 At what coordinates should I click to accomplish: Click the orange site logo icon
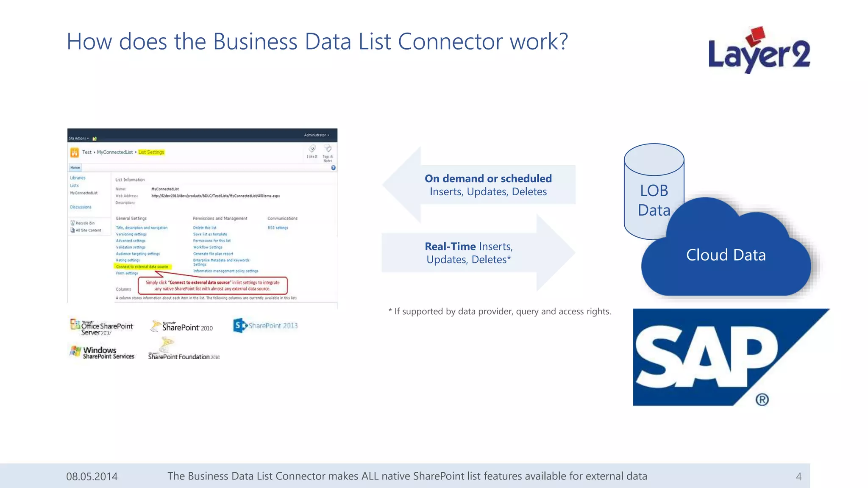tap(75, 152)
